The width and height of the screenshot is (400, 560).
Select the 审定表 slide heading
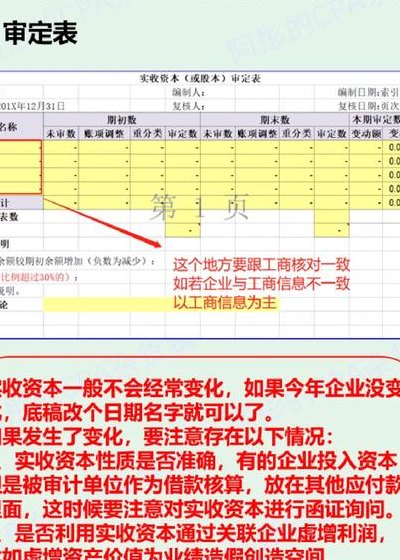pos(40,33)
